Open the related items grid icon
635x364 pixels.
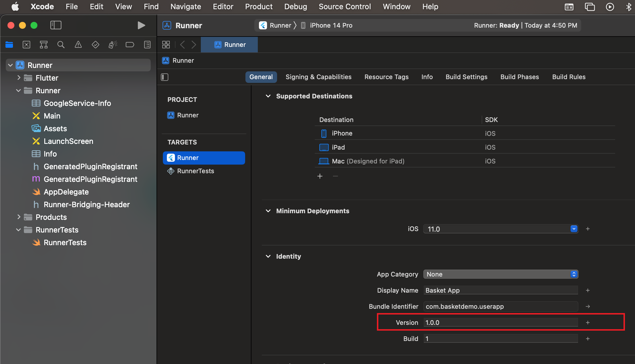(x=166, y=45)
